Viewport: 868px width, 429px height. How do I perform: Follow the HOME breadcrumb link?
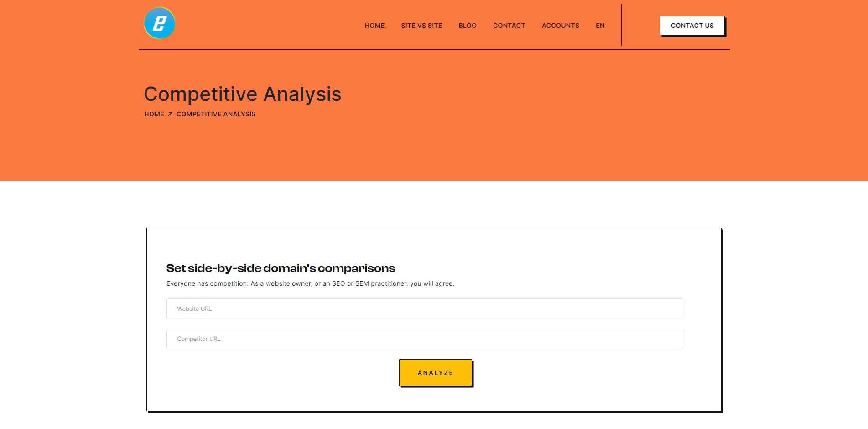pos(154,114)
